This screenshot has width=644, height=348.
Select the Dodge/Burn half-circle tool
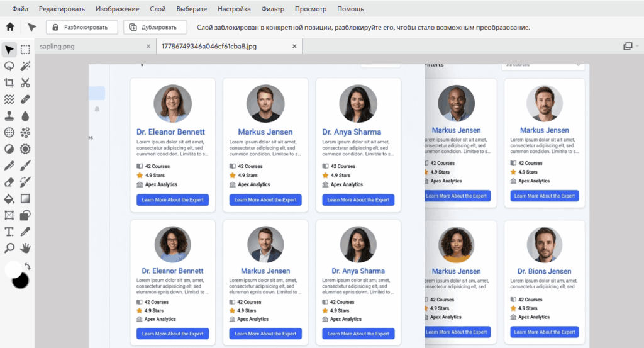pyautogui.click(x=9, y=149)
